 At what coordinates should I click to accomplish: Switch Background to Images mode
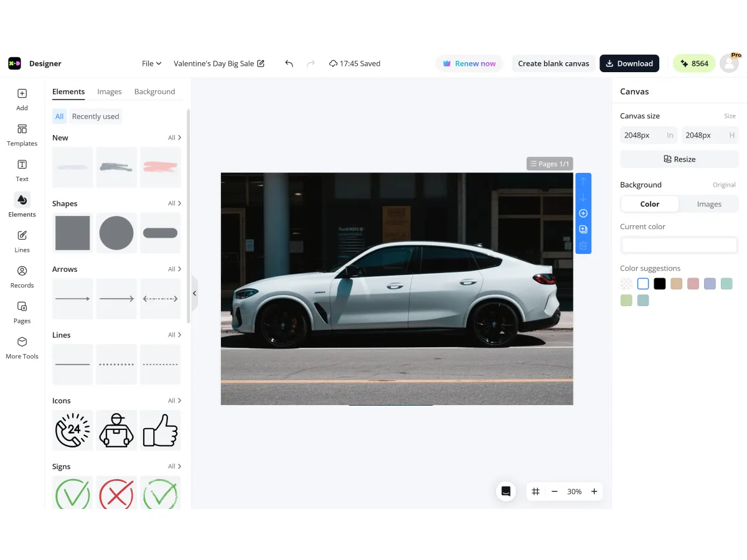(x=709, y=203)
